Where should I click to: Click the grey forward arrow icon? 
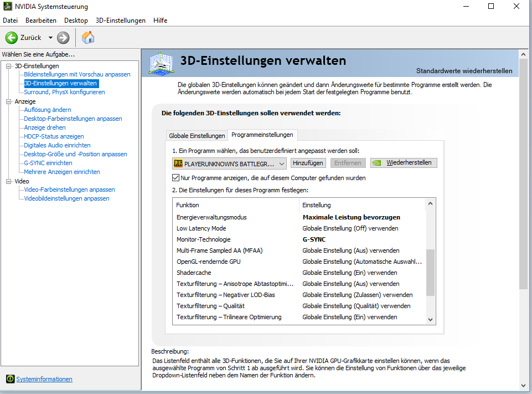63,38
